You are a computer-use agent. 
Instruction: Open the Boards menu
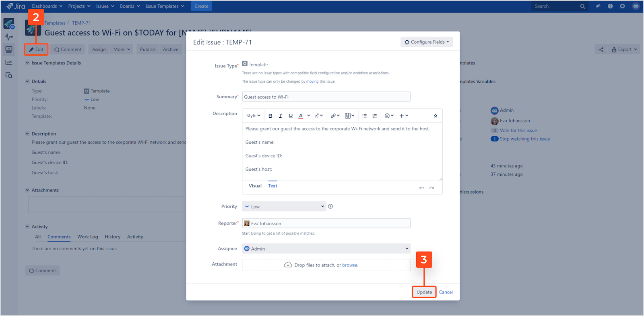(x=130, y=6)
